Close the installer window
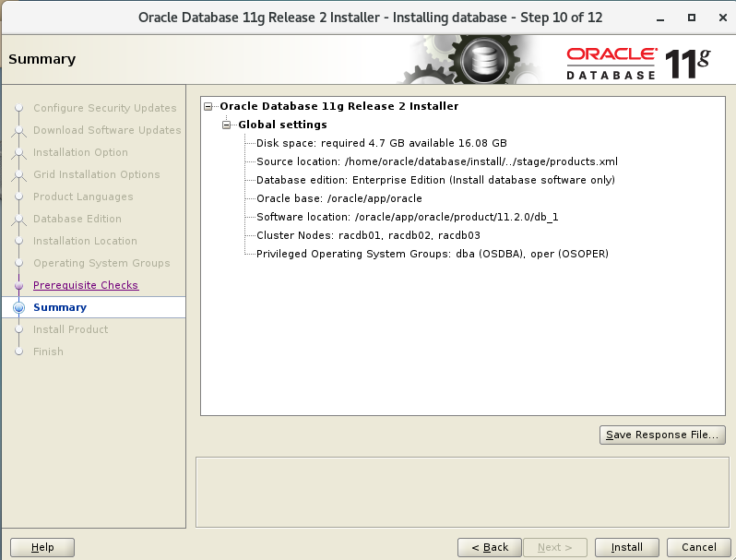Screen dimensions: 736x560 pyautogui.click(x=723, y=18)
